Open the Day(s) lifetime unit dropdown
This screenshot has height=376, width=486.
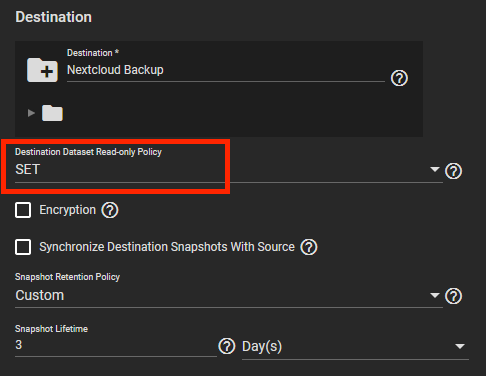pyautogui.click(x=355, y=346)
